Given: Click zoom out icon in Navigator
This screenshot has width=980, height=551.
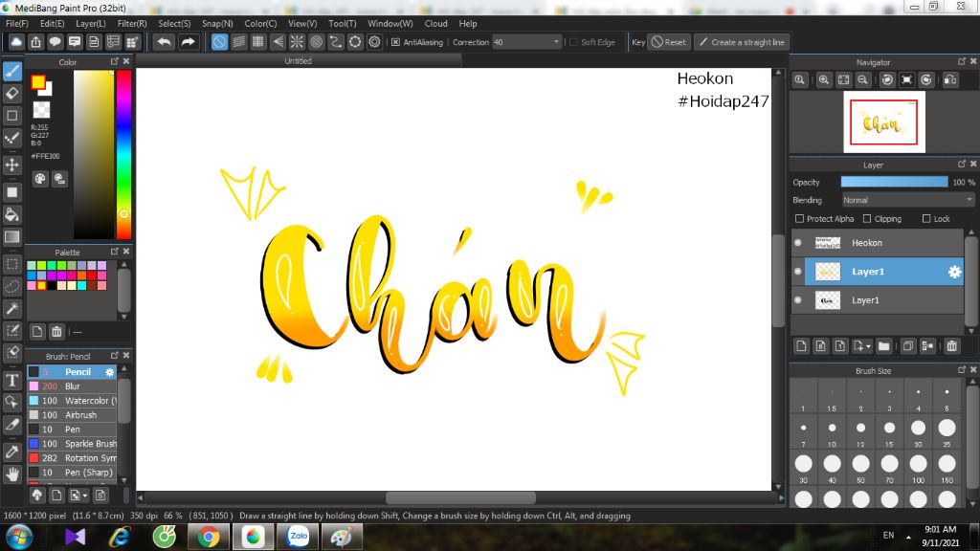Looking at the screenshot, I should click(863, 80).
